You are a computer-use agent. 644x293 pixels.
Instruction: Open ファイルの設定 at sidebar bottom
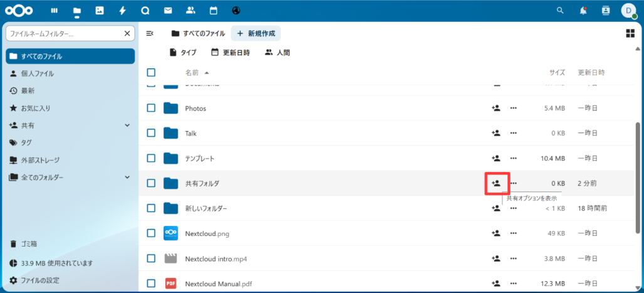point(40,280)
